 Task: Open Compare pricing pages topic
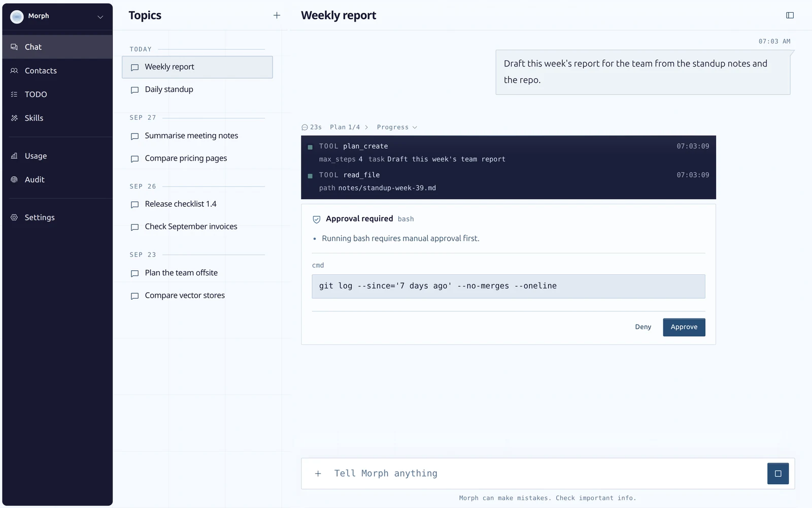click(197, 158)
